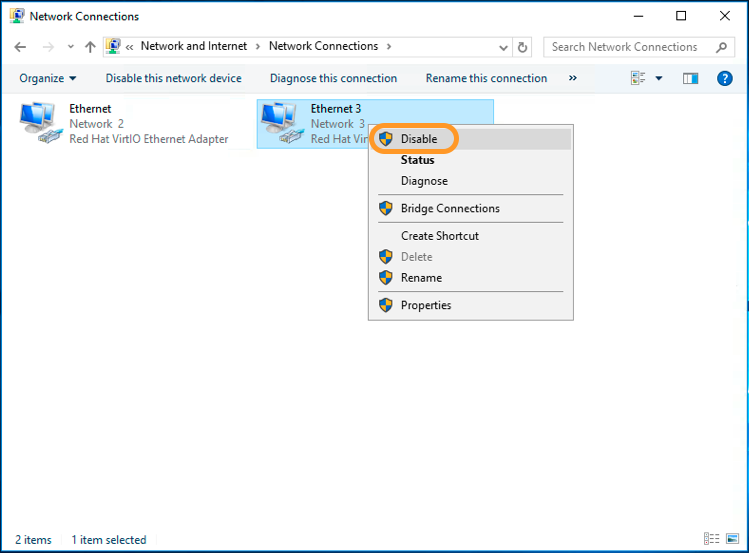The image size is (749, 553).
Task: Click the Ethernet 3 adapter icon
Action: 282,123
